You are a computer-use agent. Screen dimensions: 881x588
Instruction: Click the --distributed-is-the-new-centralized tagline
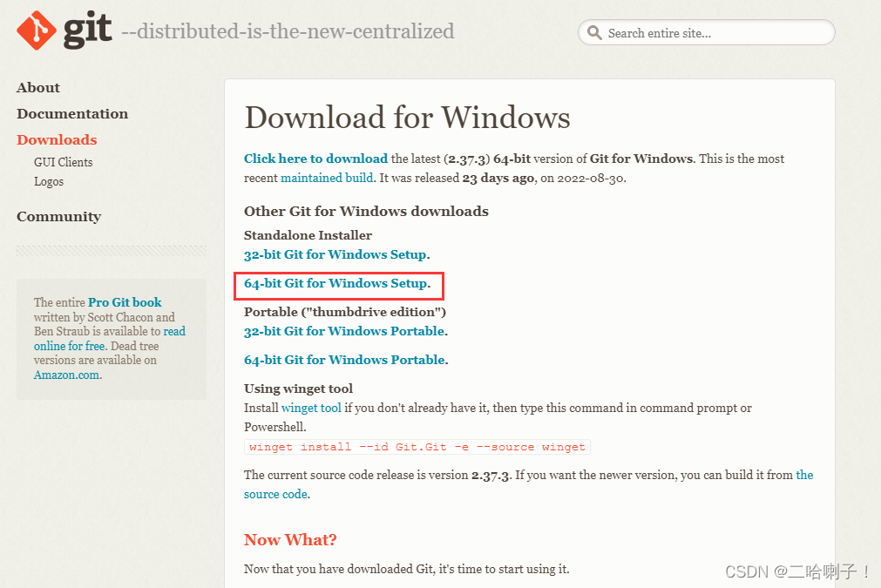[x=288, y=31]
